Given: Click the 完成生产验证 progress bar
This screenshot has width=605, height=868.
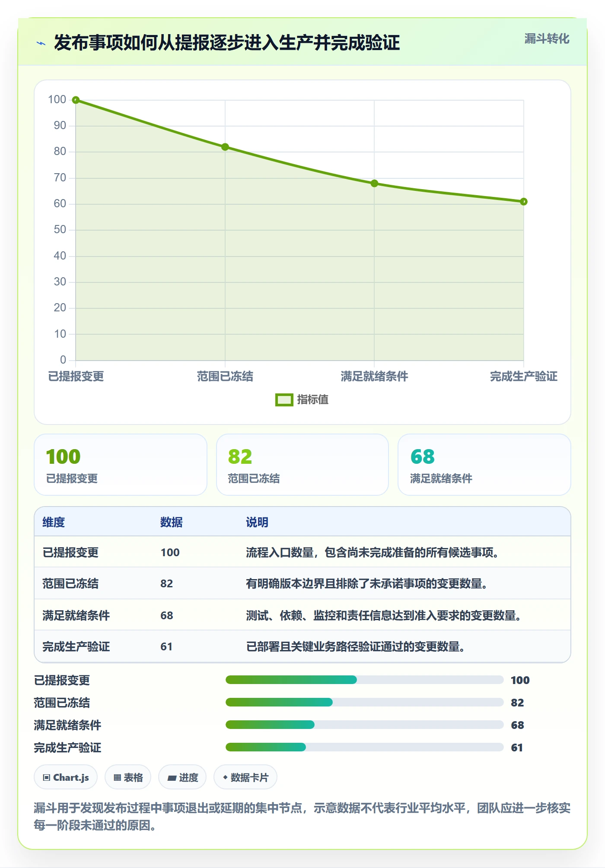Looking at the screenshot, I should coord(365,747).
